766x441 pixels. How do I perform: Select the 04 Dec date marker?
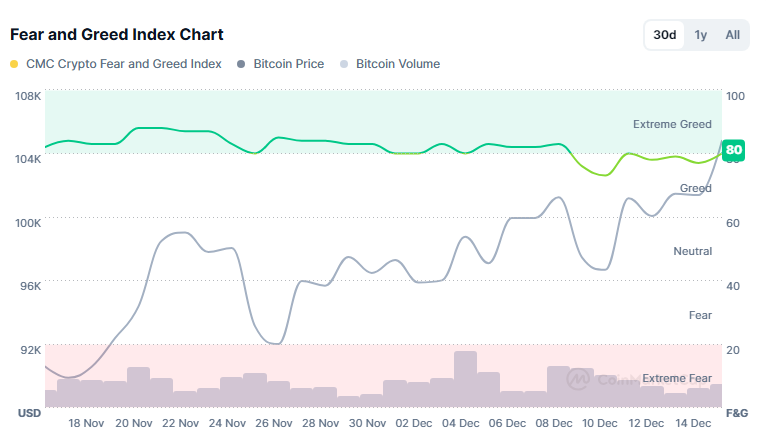click(x=465, y=423)
